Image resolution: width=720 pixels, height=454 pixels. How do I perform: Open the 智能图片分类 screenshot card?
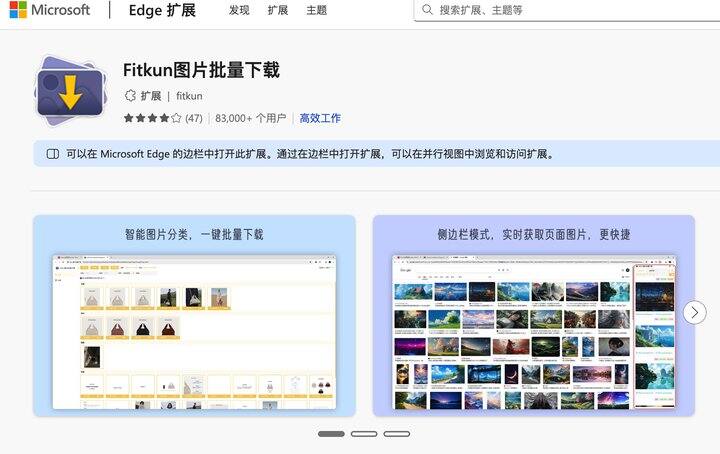click(x=194, y=316)
